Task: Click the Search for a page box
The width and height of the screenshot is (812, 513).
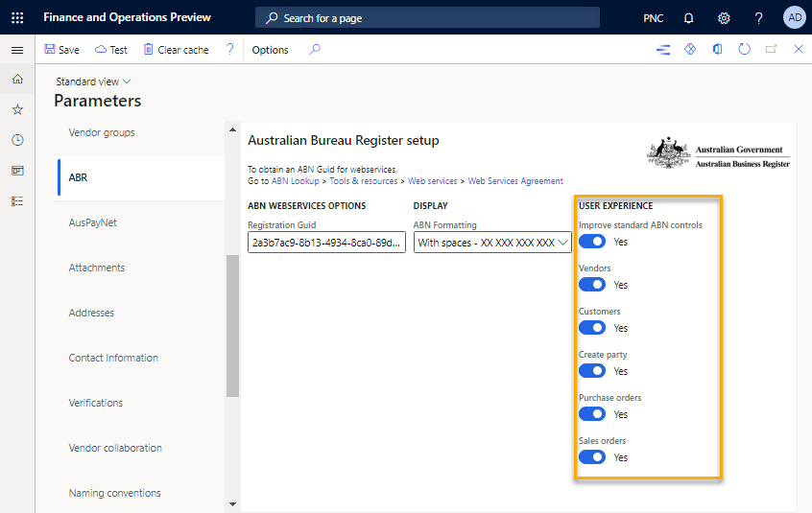Action: [427, 17]
